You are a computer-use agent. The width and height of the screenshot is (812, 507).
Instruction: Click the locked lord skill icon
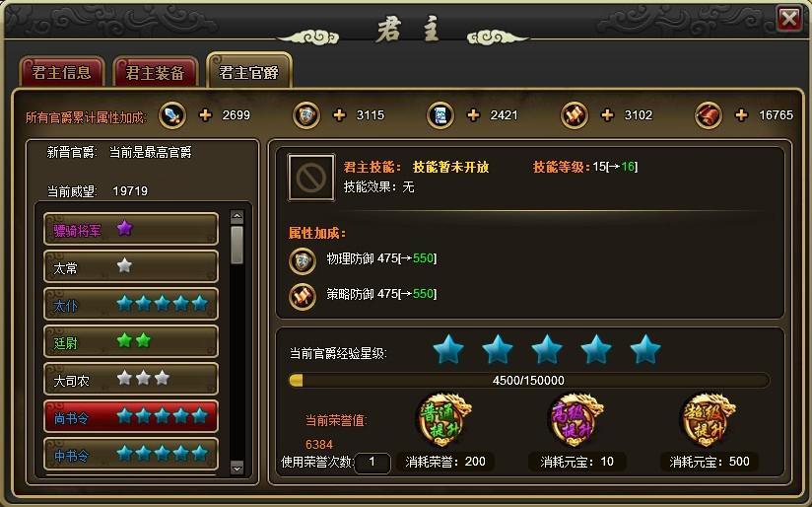click(311, 178)
